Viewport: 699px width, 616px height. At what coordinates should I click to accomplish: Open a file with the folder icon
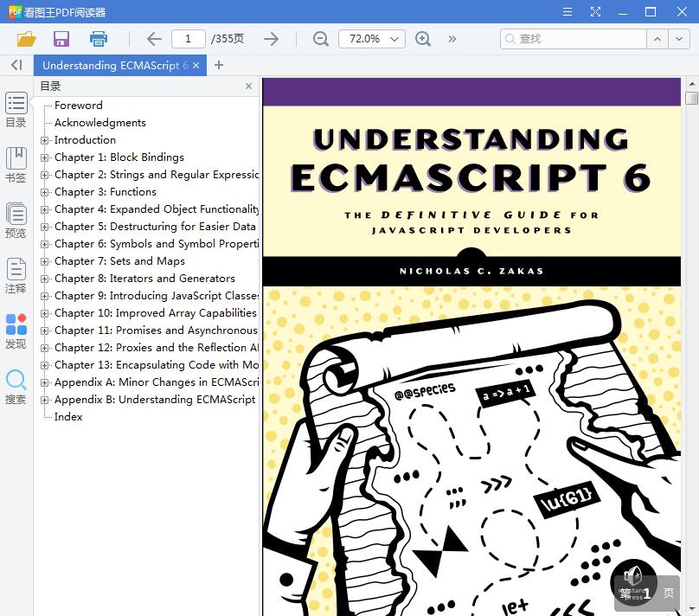click(26, 39)
